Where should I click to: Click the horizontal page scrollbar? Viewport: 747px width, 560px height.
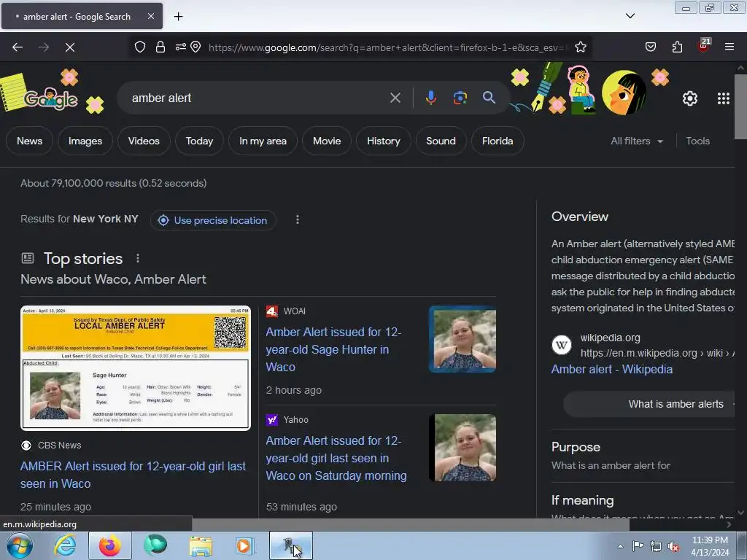[x=411, y=525]
